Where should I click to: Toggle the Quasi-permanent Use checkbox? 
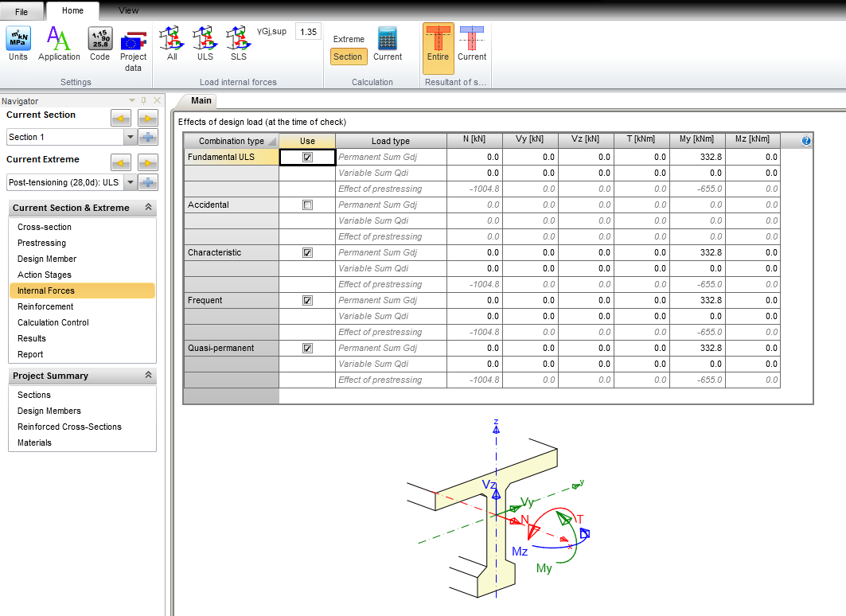pyautogui.click(x=307, y=349)
